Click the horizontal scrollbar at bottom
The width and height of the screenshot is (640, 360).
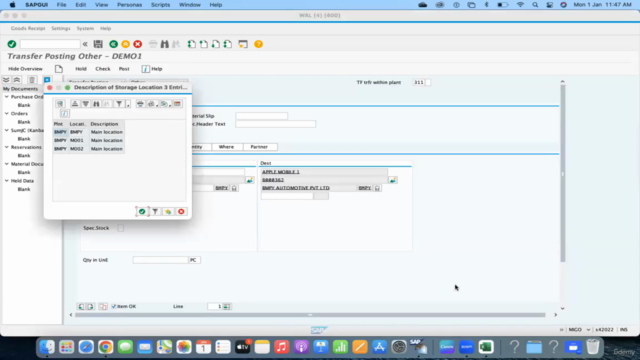tap(310, 315)
